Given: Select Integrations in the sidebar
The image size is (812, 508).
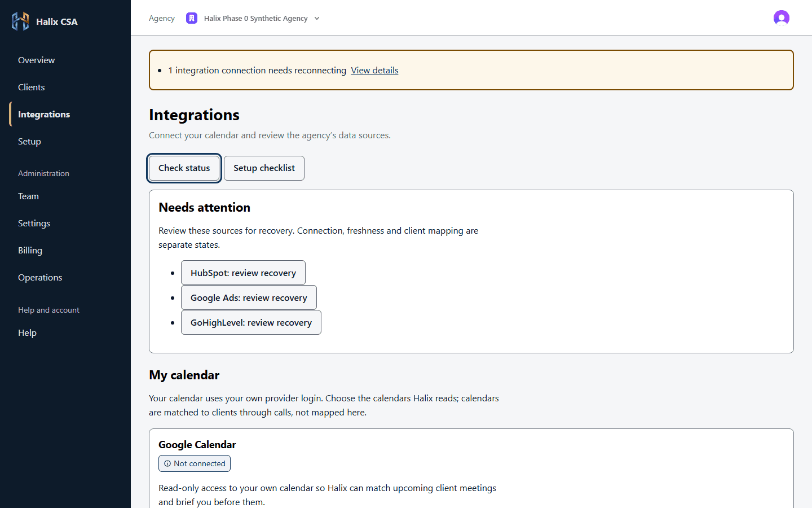Looking at the screenshot, I should click(x=44, y=114).
